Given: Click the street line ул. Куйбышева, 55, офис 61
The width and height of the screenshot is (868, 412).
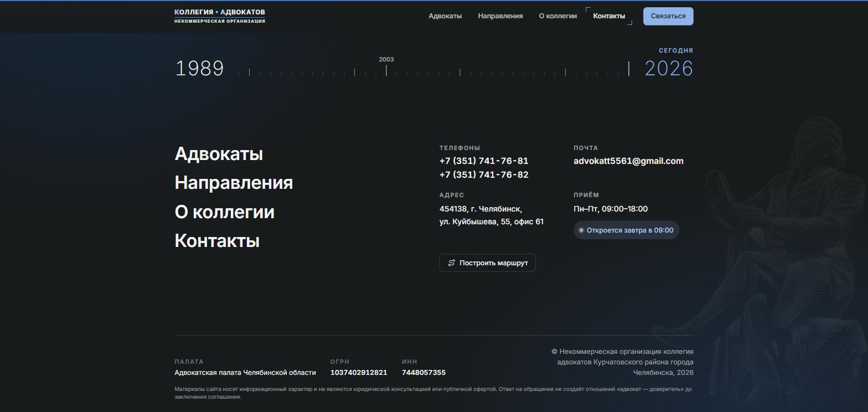Looking at the screenshot, I should (x=492, y=222).
